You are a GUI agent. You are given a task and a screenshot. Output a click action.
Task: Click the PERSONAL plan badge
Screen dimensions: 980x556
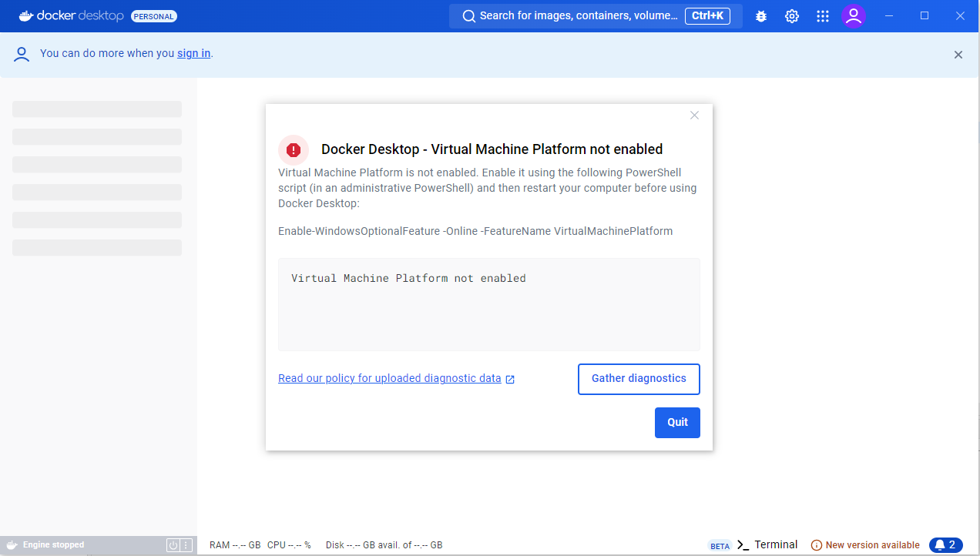(x=154, y=16)
